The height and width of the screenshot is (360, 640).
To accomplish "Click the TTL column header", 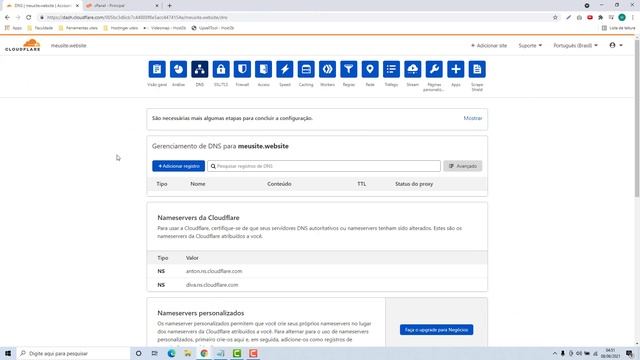I will (362, 184).
